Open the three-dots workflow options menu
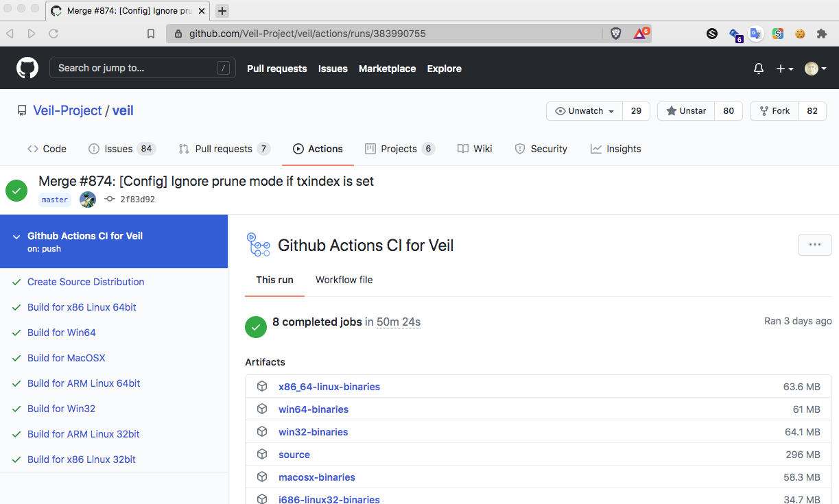The height and width of the screenshot is (504, 839). click(x=815, y=245)
